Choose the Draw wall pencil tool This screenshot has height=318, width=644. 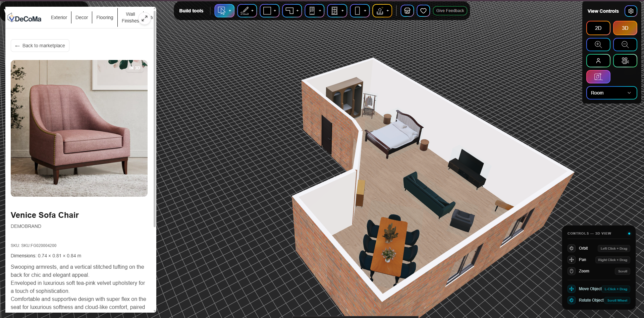click(x=247, y=11)
